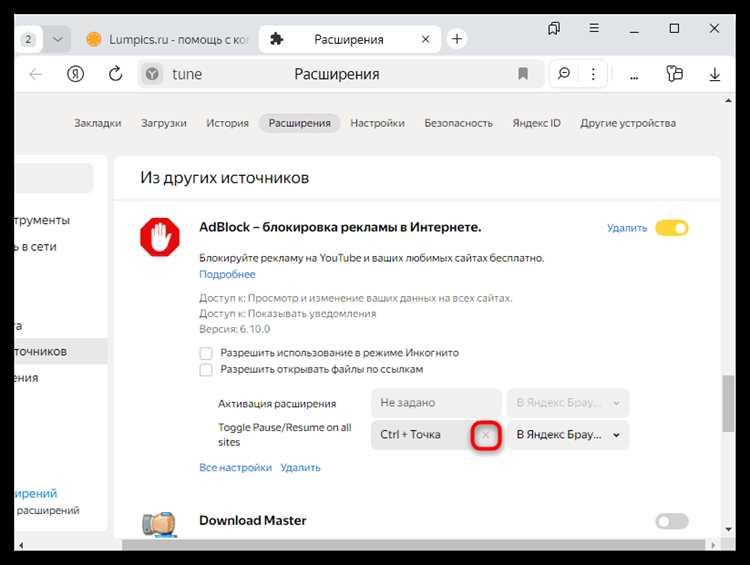Close the Расширения browser tab
Viewport: 750px width, 565px height.
425,39
